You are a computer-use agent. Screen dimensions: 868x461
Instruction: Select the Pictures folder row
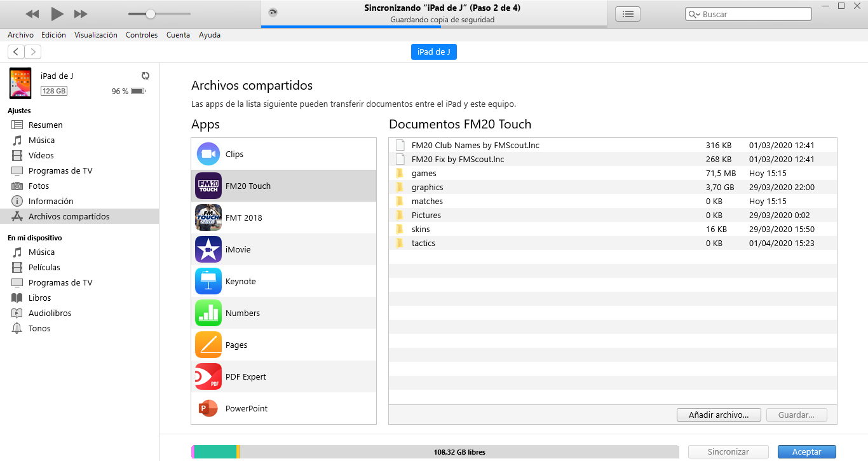[x=613, y=215]
